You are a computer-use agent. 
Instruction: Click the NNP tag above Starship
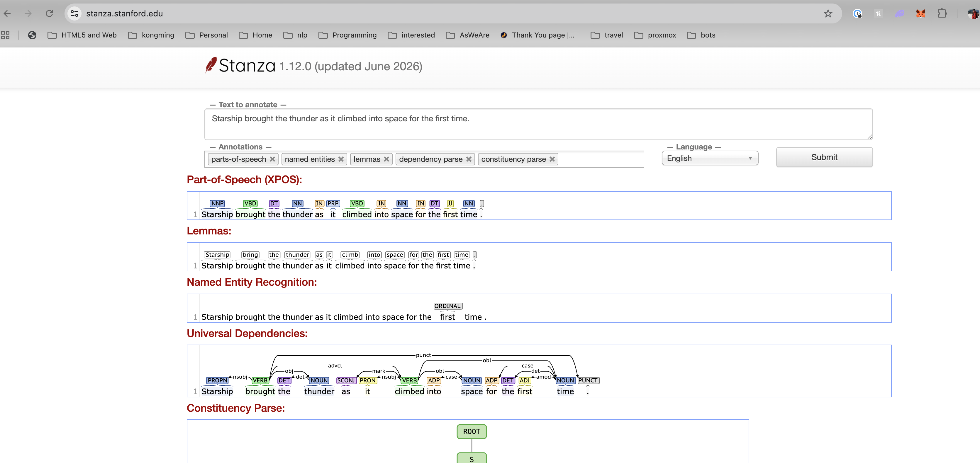pyautogui.click(x=217, y=203)
